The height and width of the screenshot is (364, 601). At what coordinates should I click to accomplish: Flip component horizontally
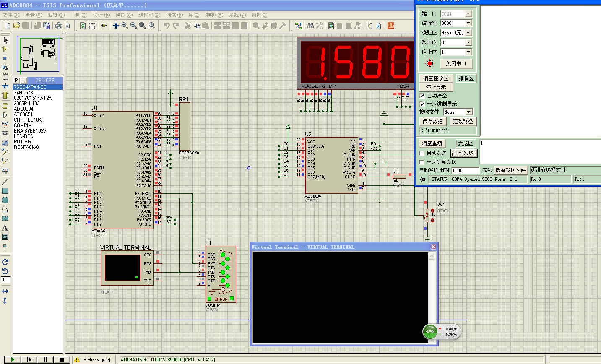coord(5,291)
